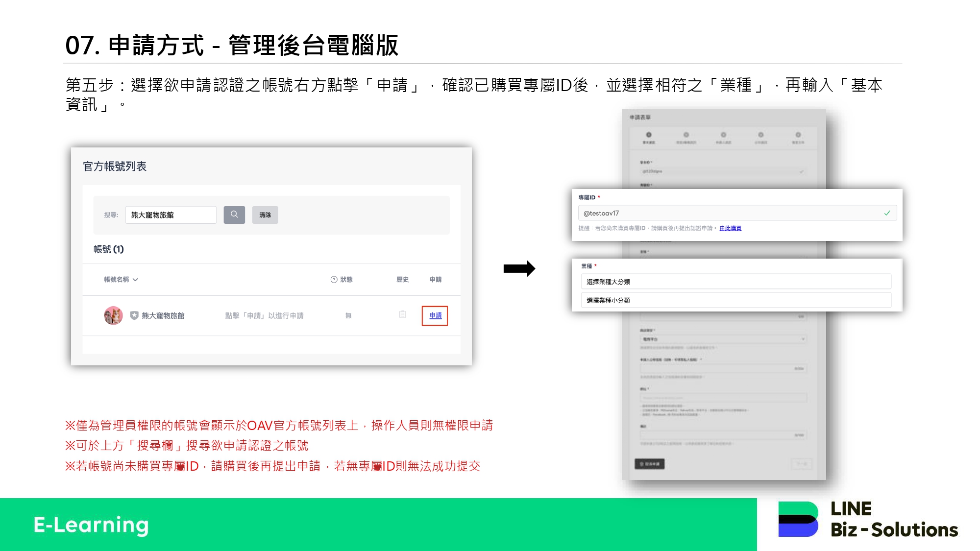
Task: Click the 由此購買 purchase link
Action: (x=730, y=228)
